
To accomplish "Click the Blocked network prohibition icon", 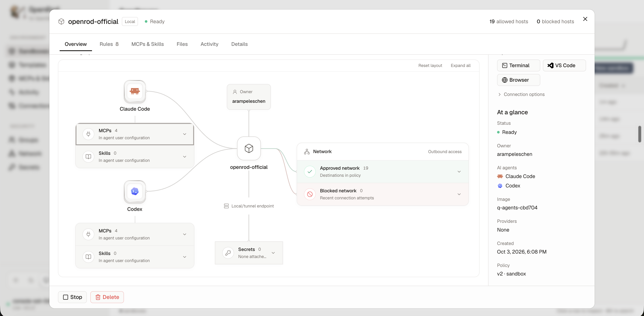I will (x=310, y=194).
